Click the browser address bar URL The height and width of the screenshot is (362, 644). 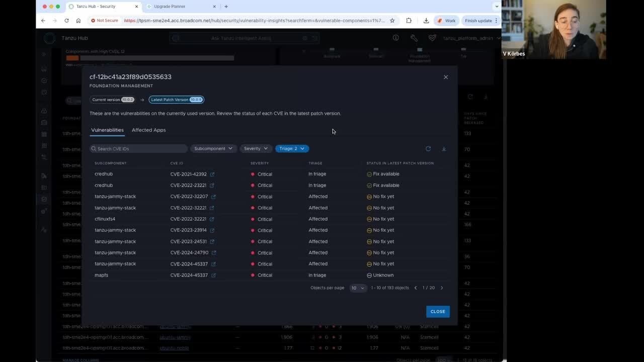click(x=254, y=21)
